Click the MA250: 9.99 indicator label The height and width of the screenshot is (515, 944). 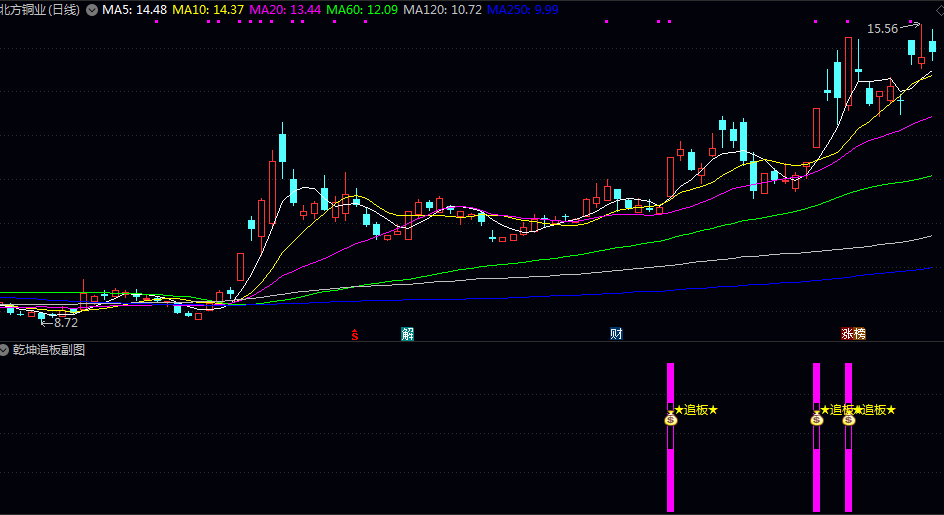pyautogui.click(x=523, y=10)
